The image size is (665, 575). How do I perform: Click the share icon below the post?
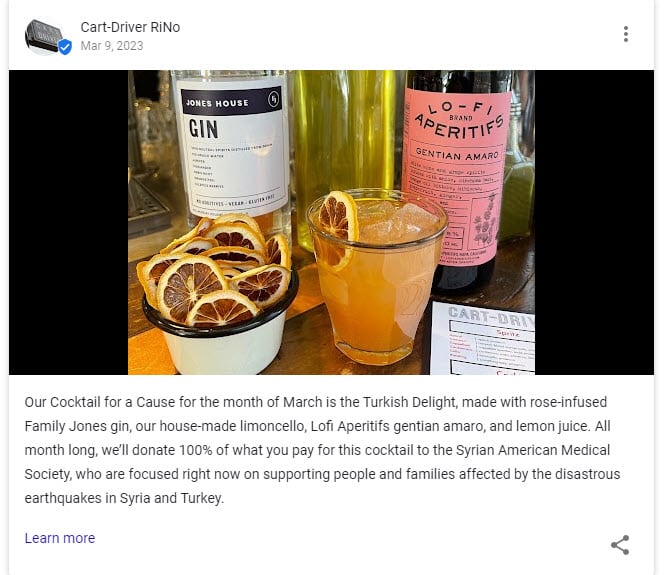[x=620, y=545]
